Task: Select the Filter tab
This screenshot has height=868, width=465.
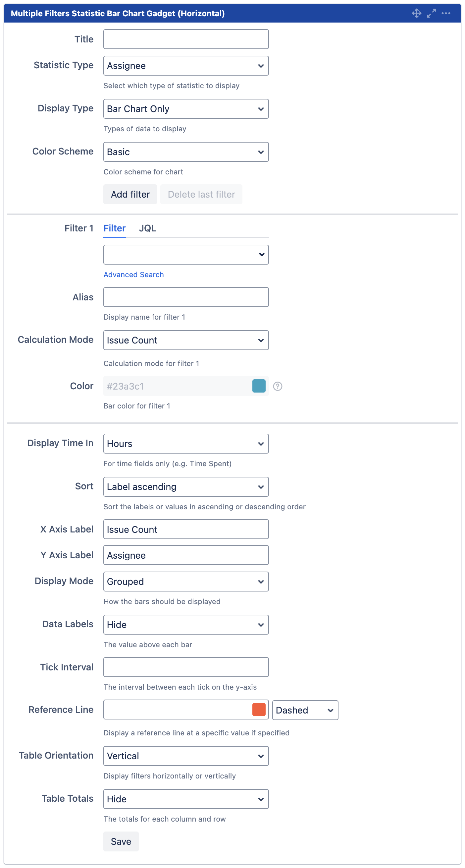Action: pos(115,228)
